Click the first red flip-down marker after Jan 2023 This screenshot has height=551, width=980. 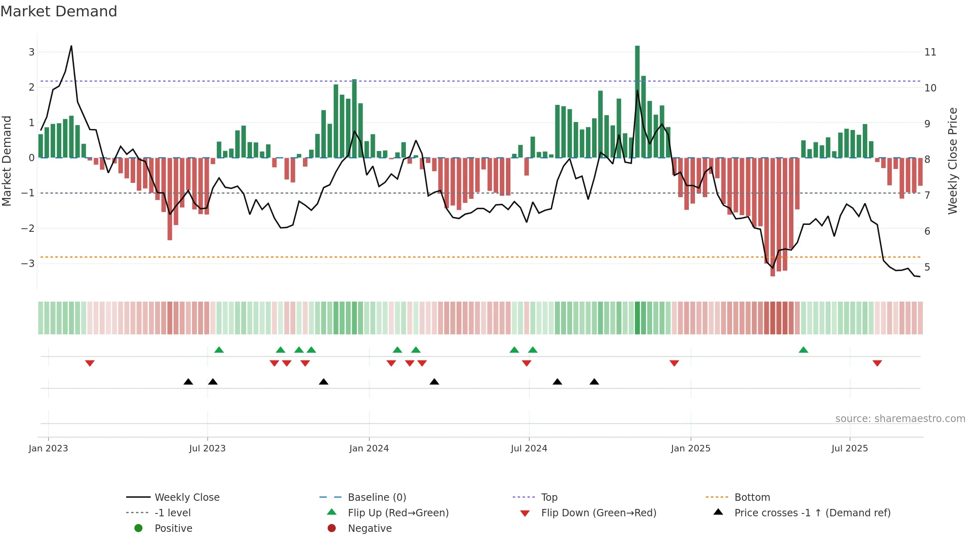pyautogui.click(x=90, y=363)
